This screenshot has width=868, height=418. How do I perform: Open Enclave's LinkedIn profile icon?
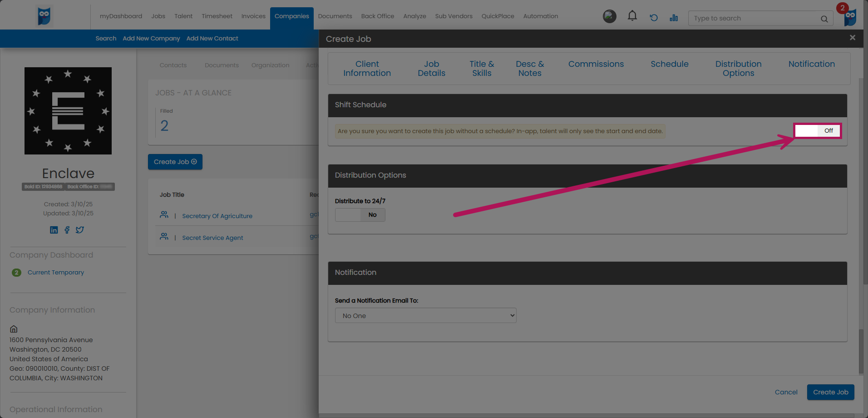point(54,230)
